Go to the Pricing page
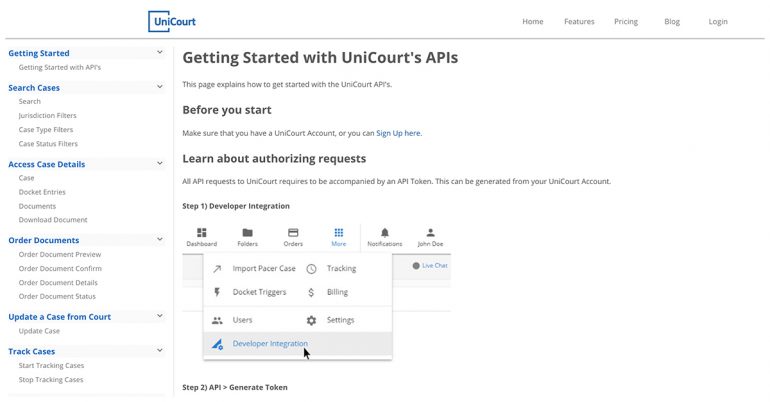Viewport: 770px width, 402px height. (626, 22)
